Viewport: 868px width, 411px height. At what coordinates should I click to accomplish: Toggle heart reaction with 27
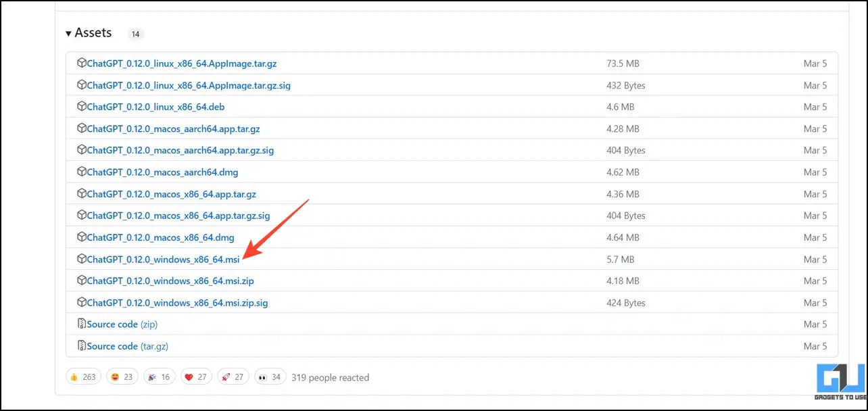[196, 377]
